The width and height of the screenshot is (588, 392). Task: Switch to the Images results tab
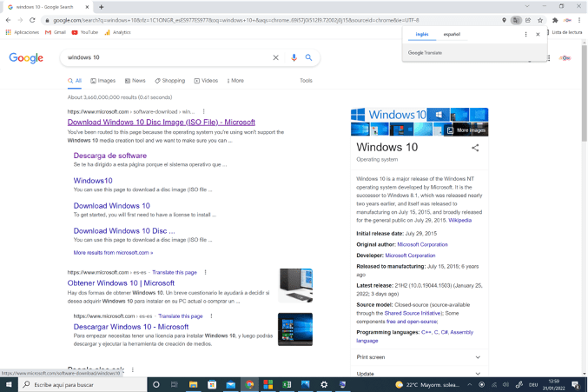coord(102,81)
